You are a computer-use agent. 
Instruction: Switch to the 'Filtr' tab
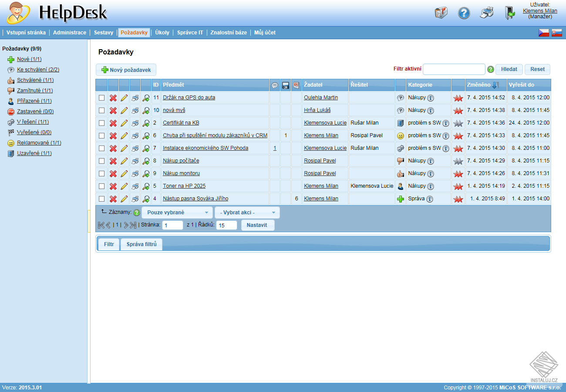109,244
